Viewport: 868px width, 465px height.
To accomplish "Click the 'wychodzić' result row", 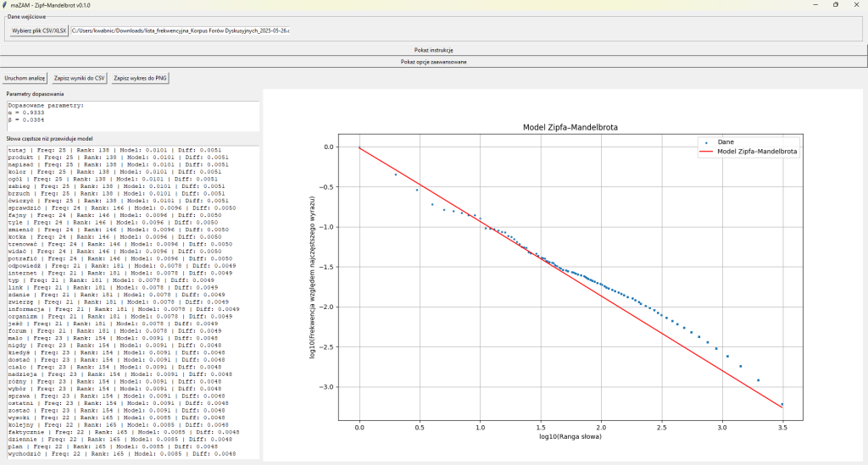I will [122, 453].
